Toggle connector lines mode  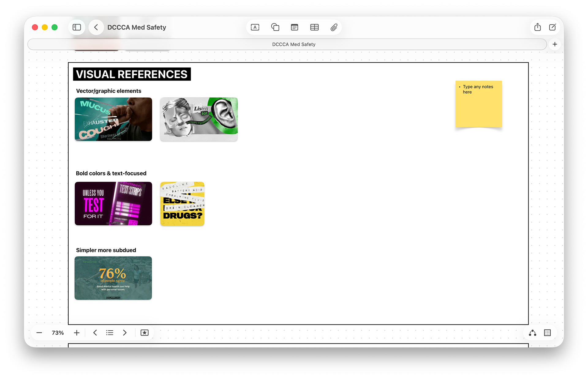pos(533,333)
